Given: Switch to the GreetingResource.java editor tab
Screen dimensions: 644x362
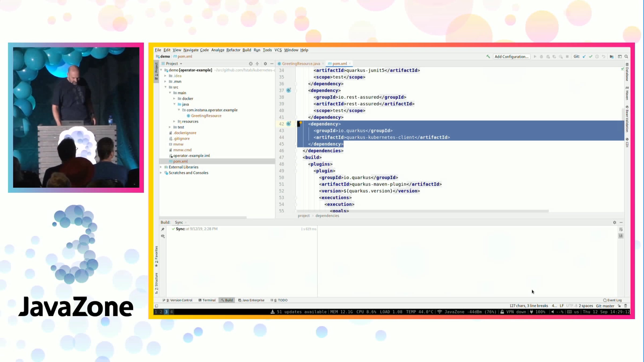Looking at the screenshot, I should (x=301, y=64).
